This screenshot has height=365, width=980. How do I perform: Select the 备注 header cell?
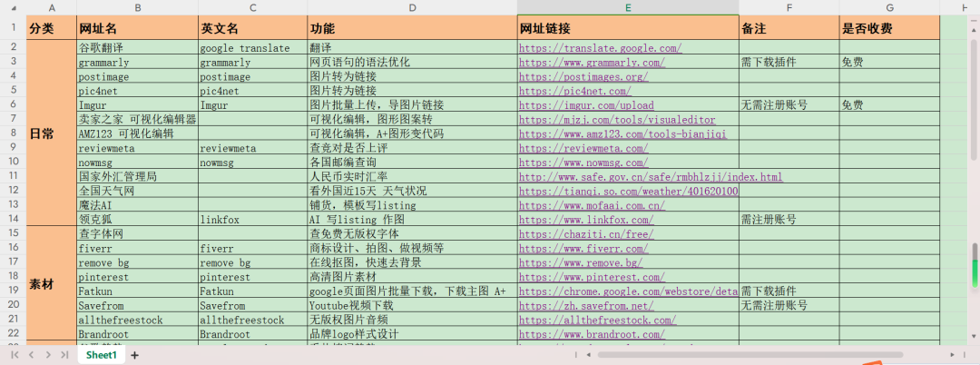click(x=789, y=28)
